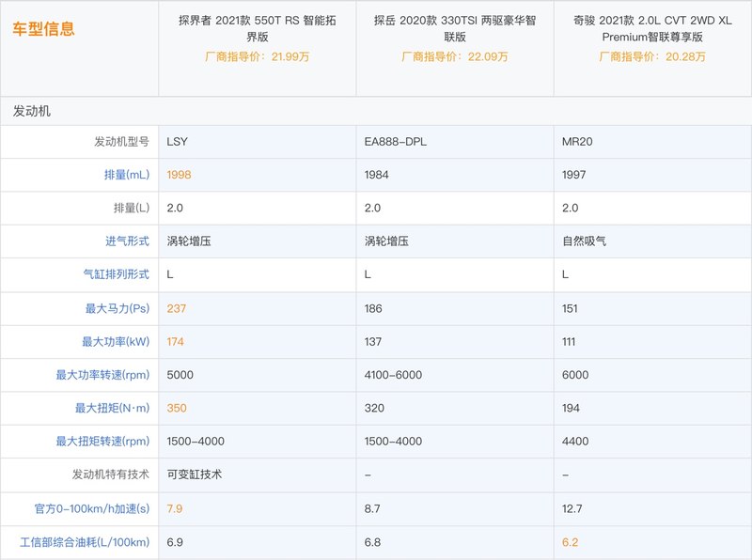
Task: Open the 最大扭矩转速(rpm) parameter link
Action: (102, 441)
